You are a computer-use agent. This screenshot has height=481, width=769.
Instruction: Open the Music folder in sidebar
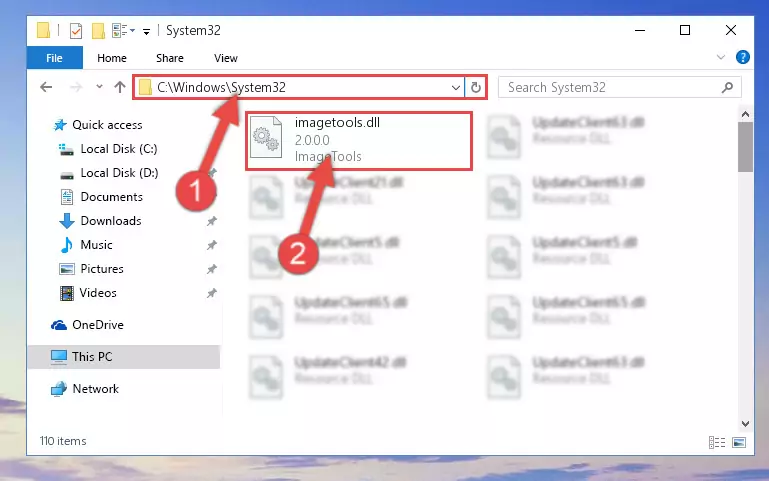coord(97,245)
